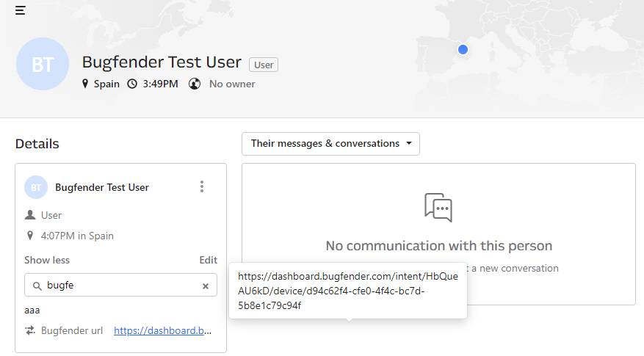Image resolution: width=644 pixels, height=356 pixels.
Task: Clear the search field with X
Action: tap(206, 286)
